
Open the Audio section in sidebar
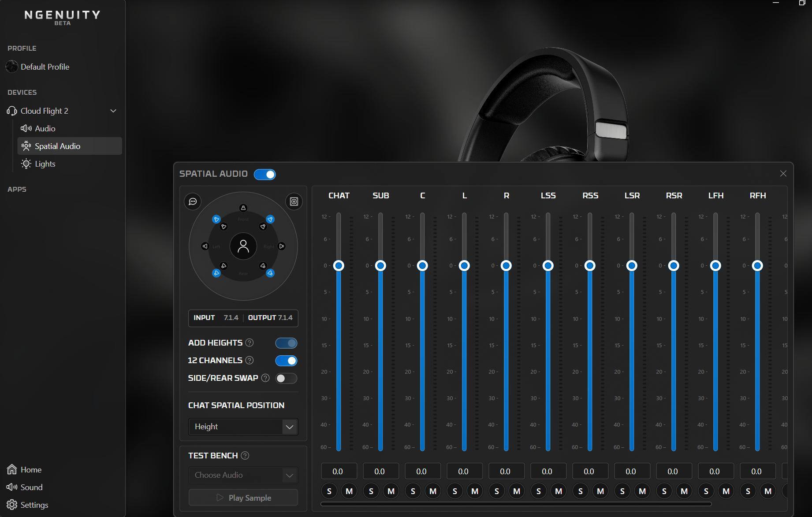(x=45, y=128)
